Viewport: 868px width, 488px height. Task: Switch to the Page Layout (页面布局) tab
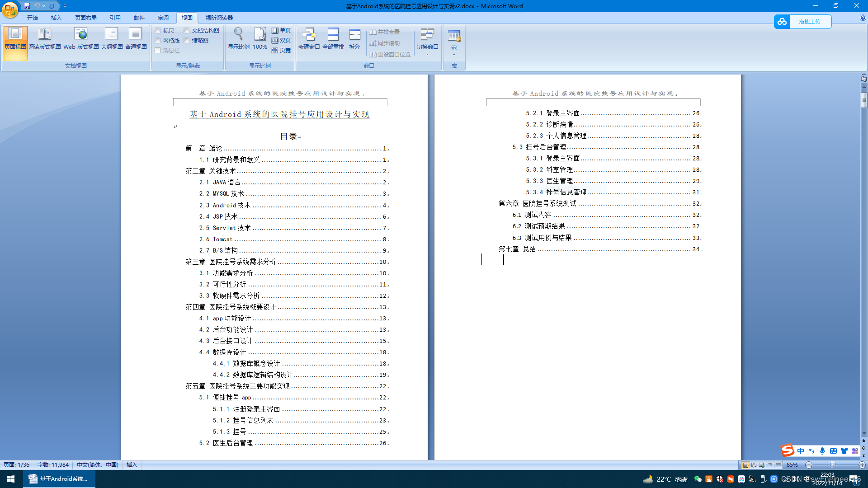point(85,18)
